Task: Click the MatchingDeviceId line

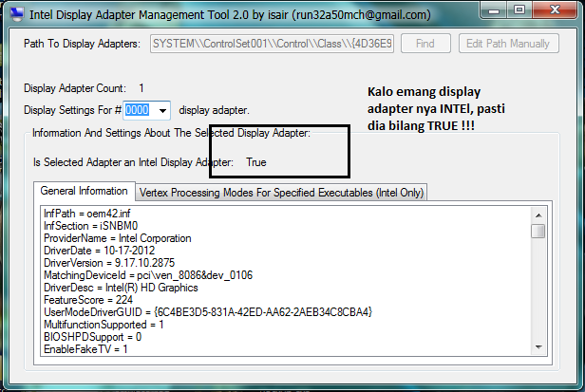Action: click(148, 275)
